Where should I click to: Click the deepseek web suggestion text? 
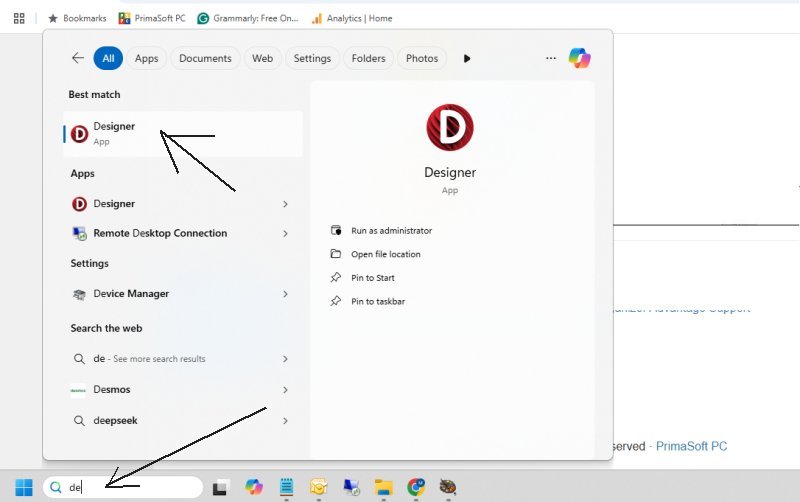[x=115, y=421]
